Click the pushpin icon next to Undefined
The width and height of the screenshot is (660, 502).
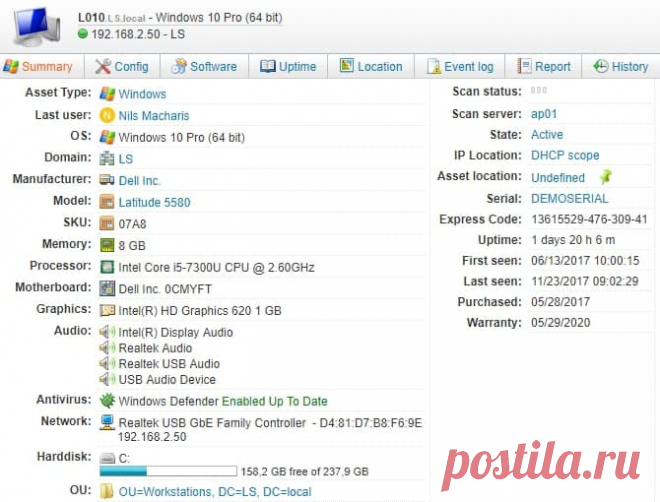click(x=605, y=177)
